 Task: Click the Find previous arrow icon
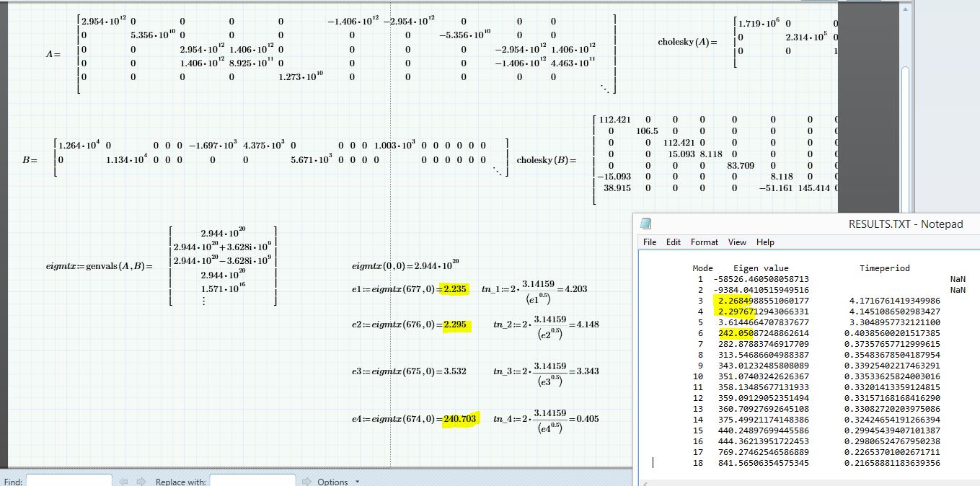coord(123,481)
